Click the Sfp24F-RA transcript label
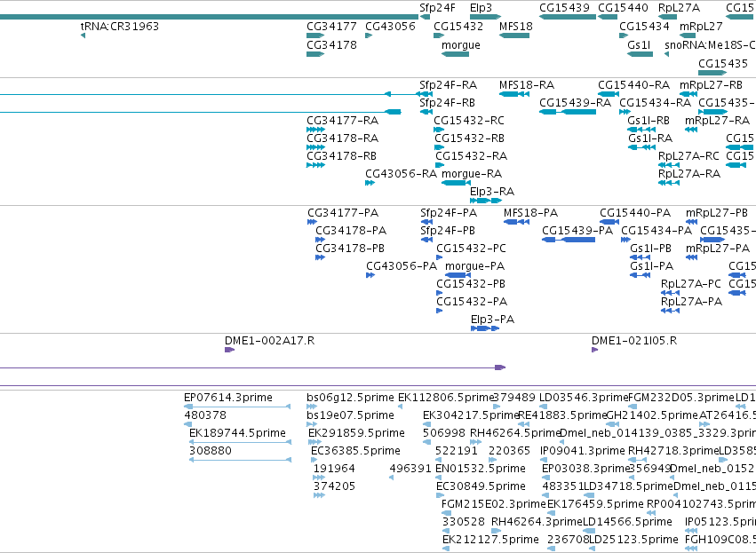 point(448,85)
